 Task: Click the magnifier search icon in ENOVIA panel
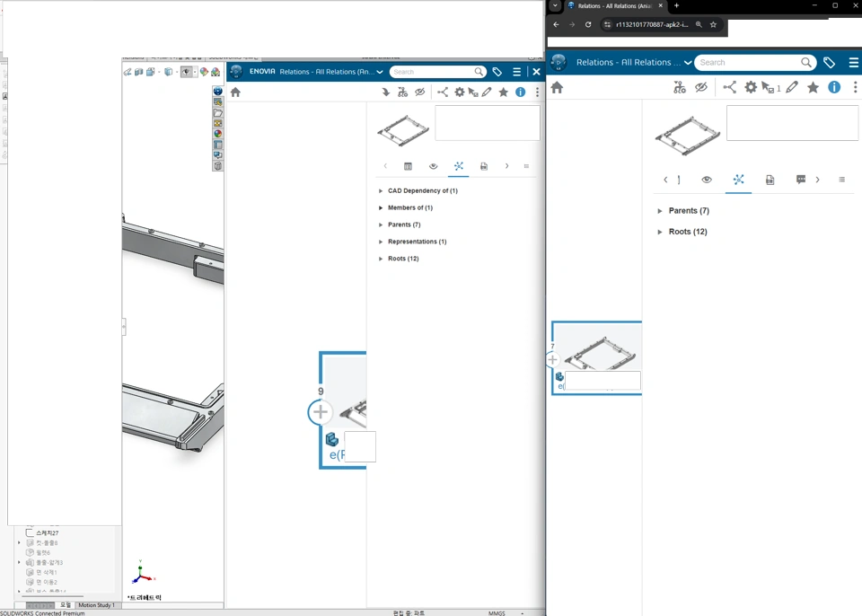point(479,72)
